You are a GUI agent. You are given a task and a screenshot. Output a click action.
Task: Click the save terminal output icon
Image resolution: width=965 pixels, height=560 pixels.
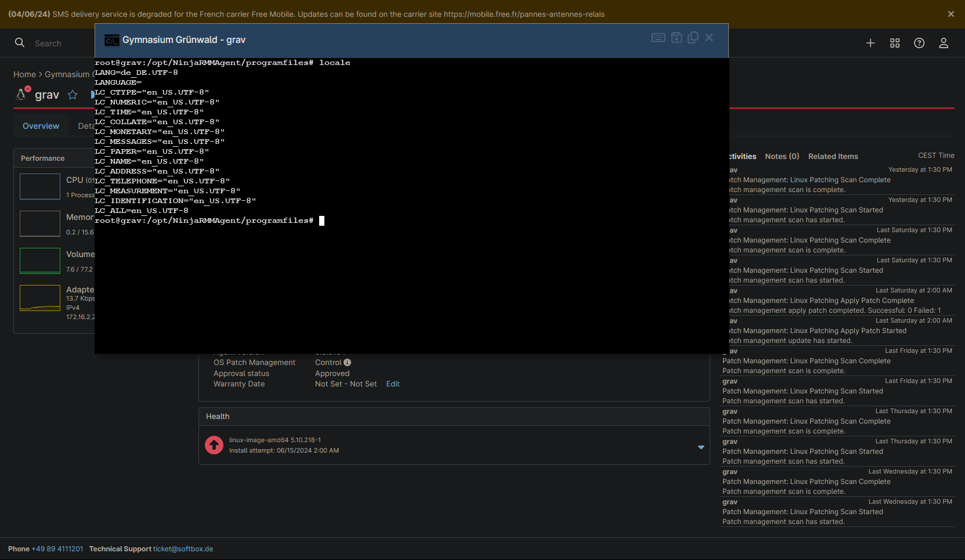point(677,38)
